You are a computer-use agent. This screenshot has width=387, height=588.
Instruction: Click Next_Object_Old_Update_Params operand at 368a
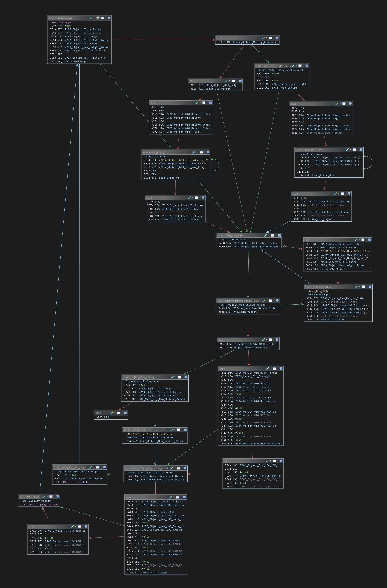coord(256,247)
